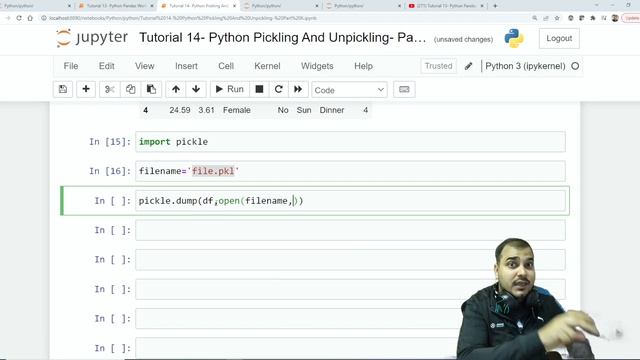Interrupt the kernel with stop icon
Viewport: 640px width, 360px height.
259,89
